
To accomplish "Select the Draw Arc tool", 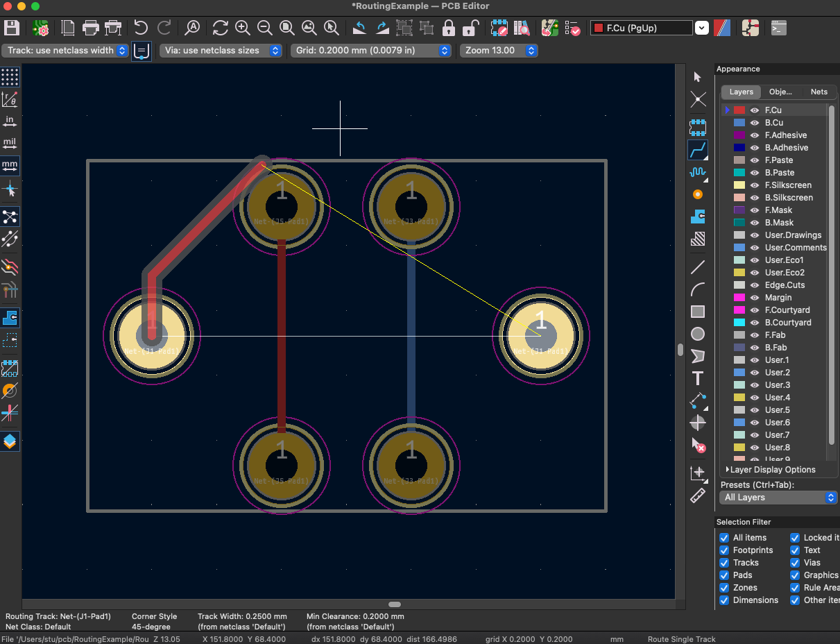I will [698, 289].
